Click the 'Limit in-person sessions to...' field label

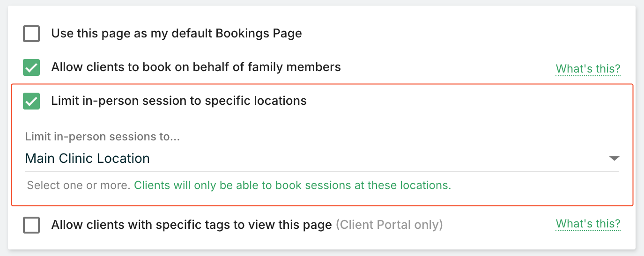point(103,137)
